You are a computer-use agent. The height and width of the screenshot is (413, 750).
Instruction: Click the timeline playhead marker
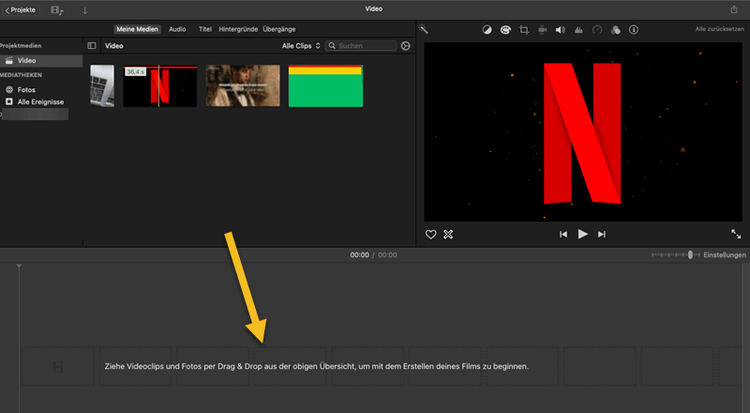tap(19, 266)
